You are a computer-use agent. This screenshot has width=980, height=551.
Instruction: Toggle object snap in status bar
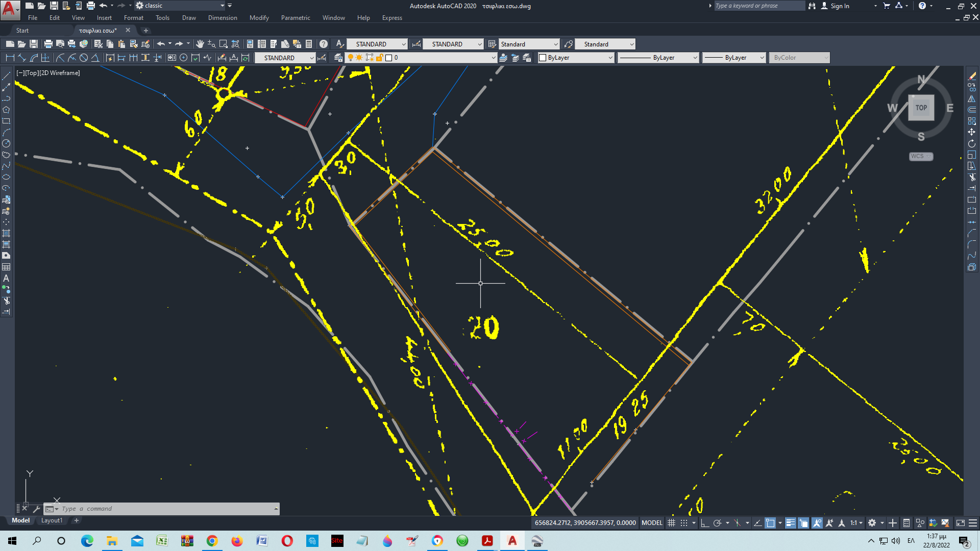[x=770, y=523]
